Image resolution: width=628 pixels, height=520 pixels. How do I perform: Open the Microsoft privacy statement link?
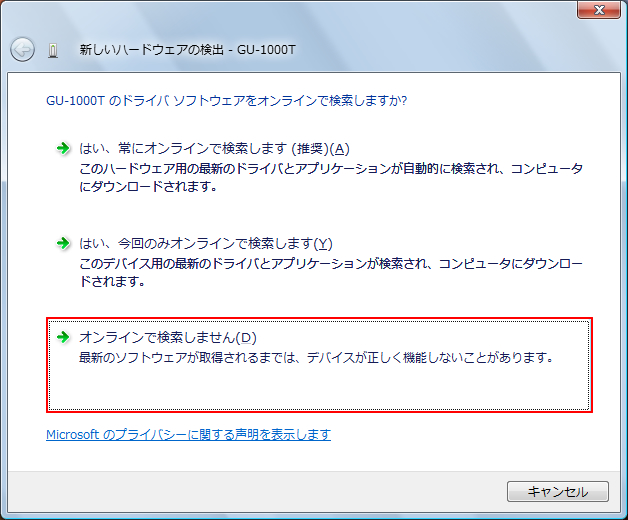[188, 435]
